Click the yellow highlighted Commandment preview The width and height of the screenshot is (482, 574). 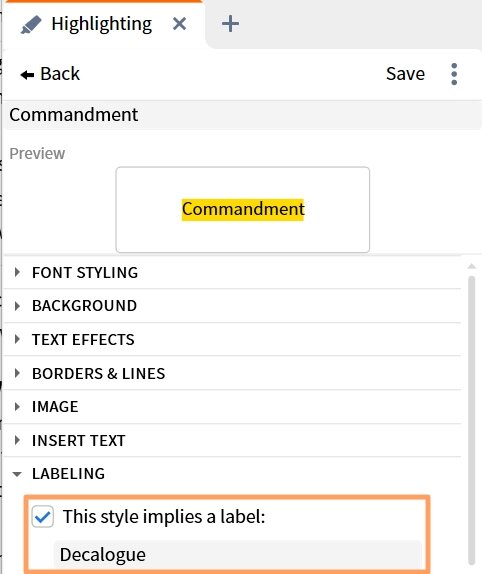[243, 209]
